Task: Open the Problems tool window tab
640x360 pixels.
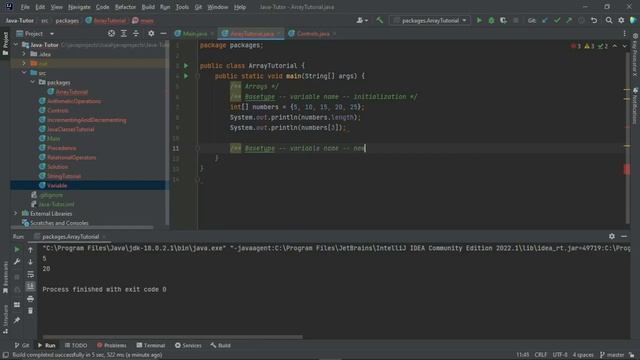Action: coord(111,345)
